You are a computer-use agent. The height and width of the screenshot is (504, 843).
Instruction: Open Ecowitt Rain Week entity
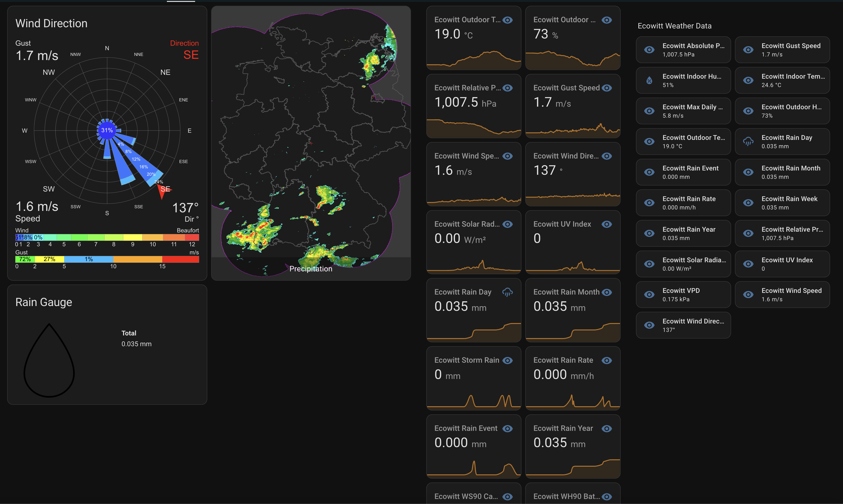click(x=782, y=203)
